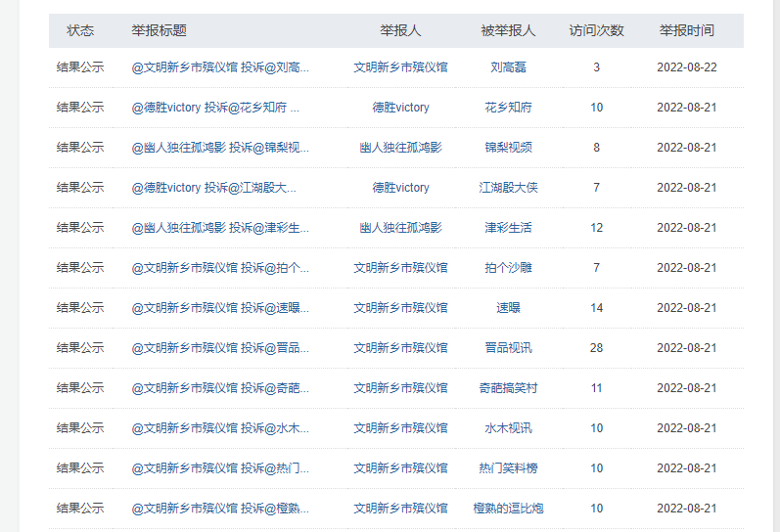Select reported user 晋品视讯

pos(508,348)
